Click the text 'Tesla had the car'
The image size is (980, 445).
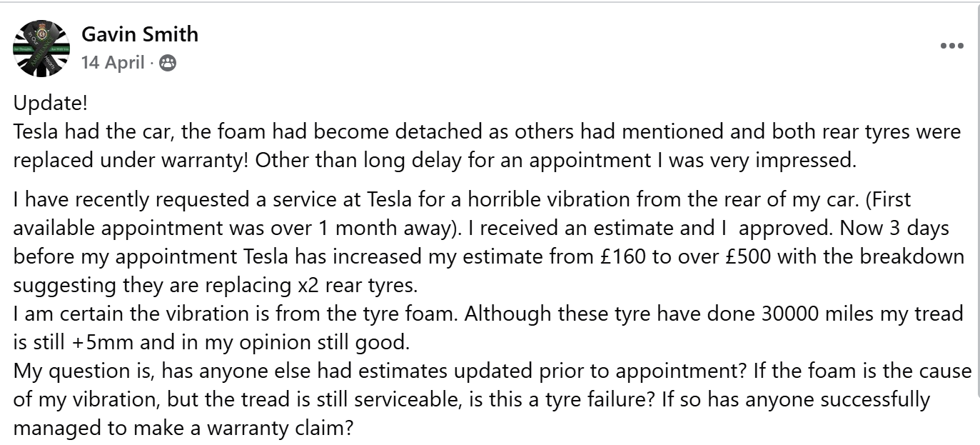coord(91,132)
